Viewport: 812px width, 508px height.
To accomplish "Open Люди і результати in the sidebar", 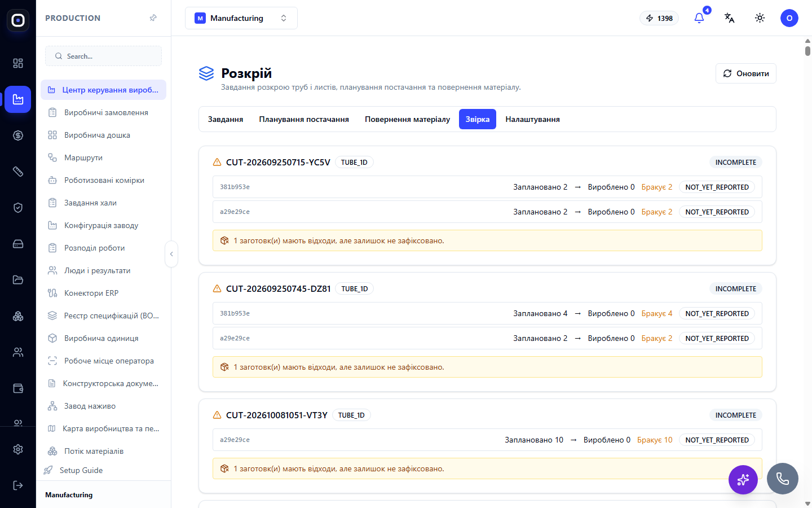I will click(103, 270).
